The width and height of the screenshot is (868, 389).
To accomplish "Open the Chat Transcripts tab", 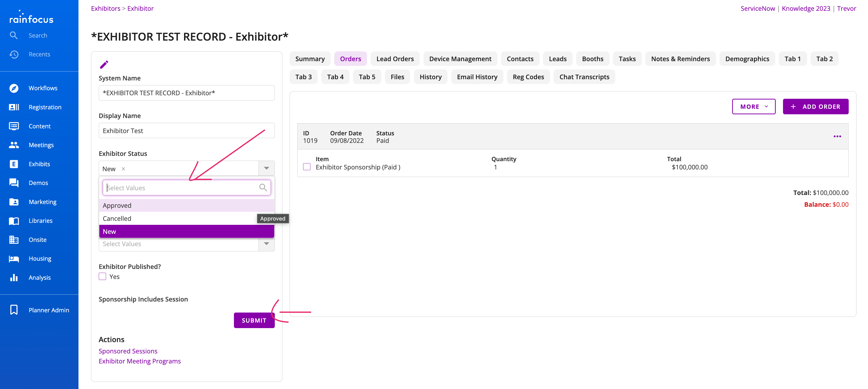I will tap(584, 77).
